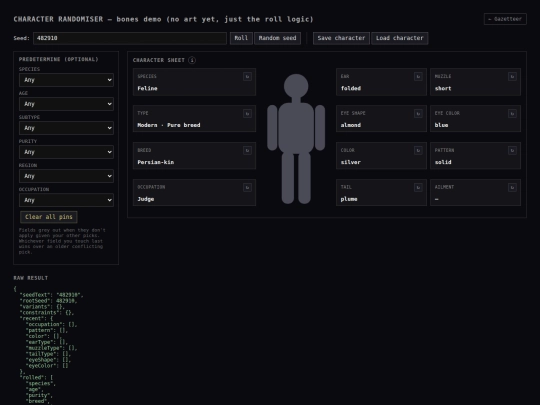Viewport: 540px width, 405px height.
Task: Click the Tail value "plume"
Action: point(349,199)
